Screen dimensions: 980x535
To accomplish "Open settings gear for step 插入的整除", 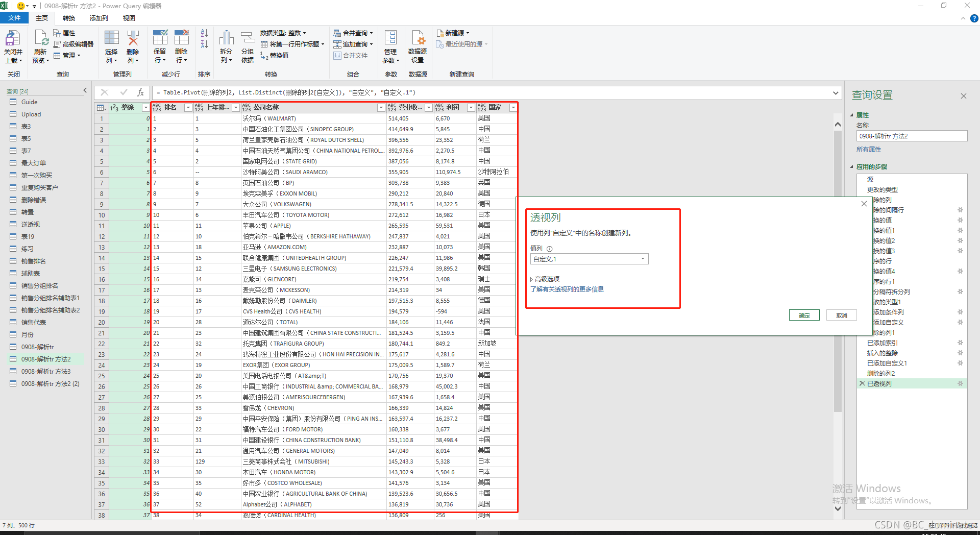I will (x=960, y=353).
